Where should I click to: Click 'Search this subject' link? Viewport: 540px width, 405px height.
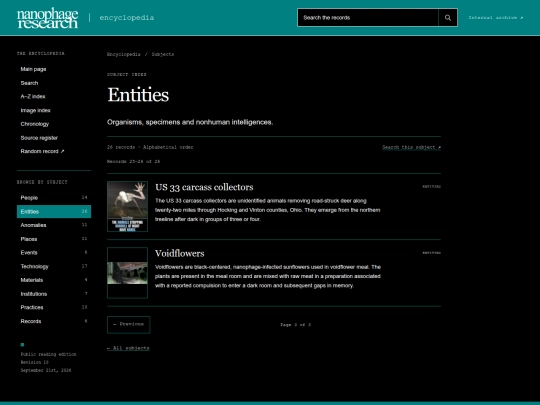[412, 147]
